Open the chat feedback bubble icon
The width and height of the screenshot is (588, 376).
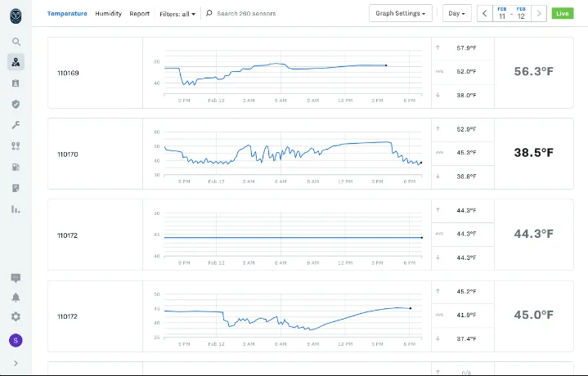16,278
